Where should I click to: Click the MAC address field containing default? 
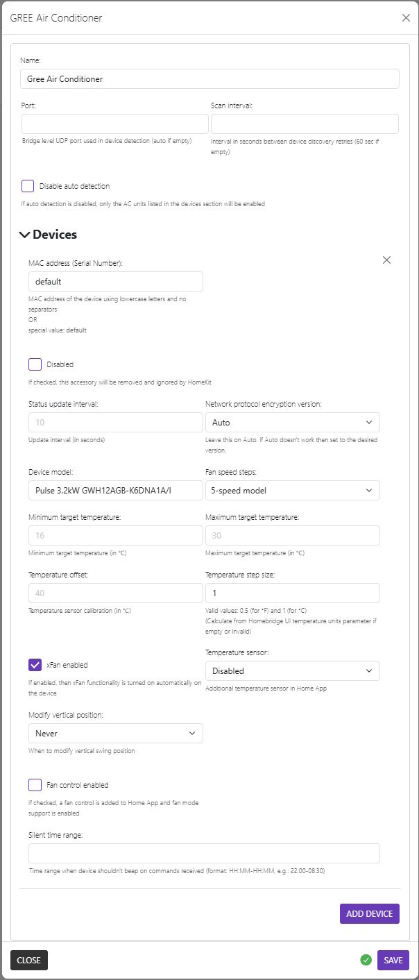(x=116, y=281)
